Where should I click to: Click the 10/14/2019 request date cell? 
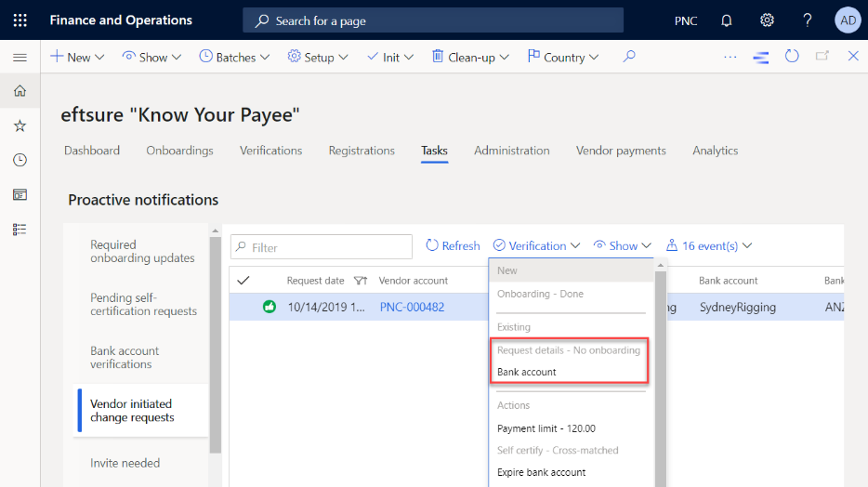point(326,307)
